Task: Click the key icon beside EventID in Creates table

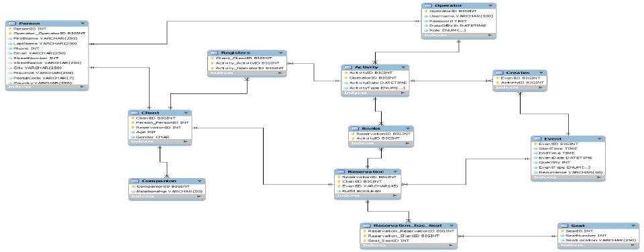Action: [497, 78]
